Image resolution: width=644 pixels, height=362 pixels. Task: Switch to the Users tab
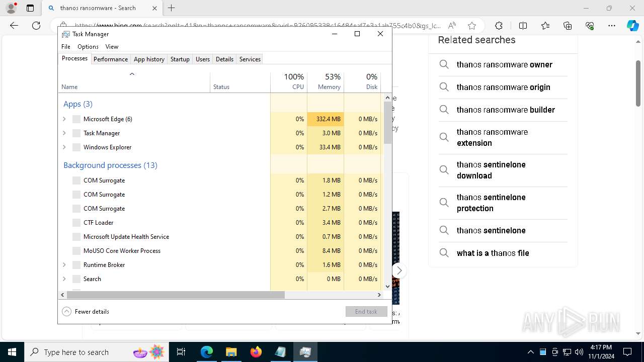tap(203, 59)
